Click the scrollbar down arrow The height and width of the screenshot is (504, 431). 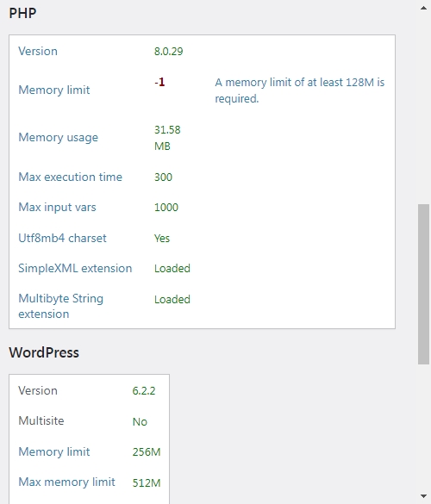[423, 496]
